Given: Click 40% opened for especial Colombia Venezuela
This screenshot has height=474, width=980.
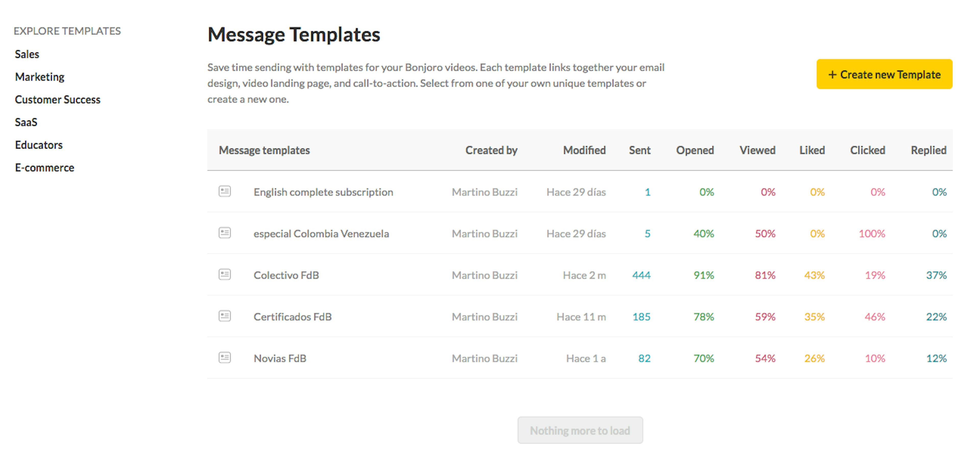Looking at the screenshot, I should point(703,233).
